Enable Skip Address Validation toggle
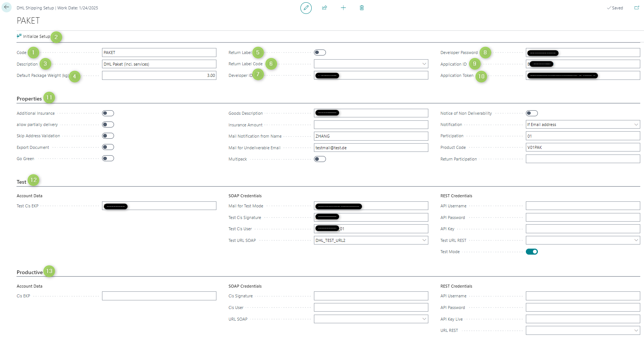 108,136
